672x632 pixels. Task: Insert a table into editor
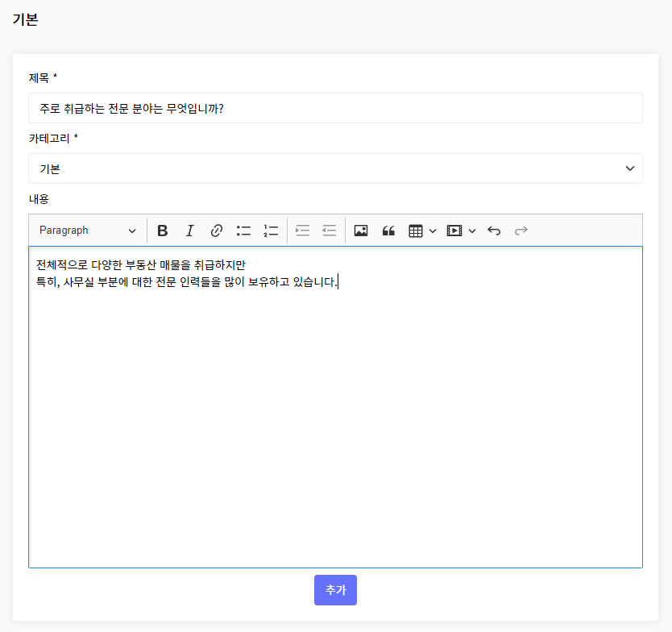(x=416, y=231)
